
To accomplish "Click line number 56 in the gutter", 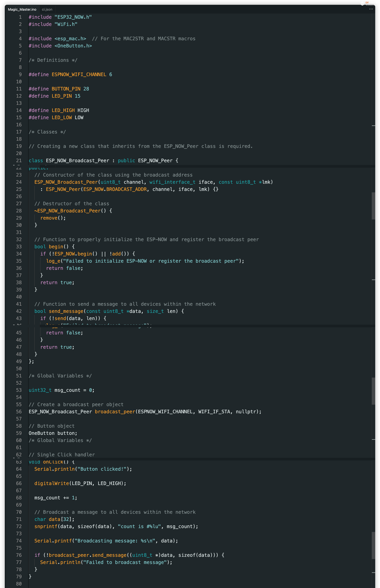I will click(19, 411).
